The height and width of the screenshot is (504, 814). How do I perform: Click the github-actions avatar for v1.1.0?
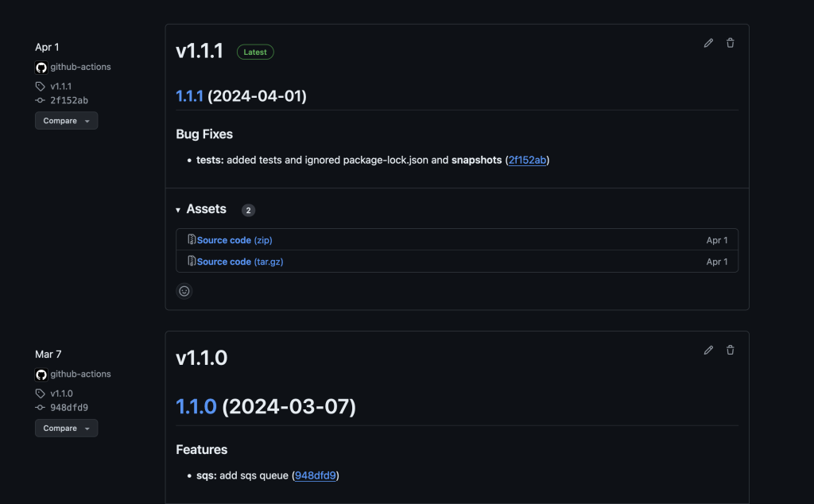41,374
